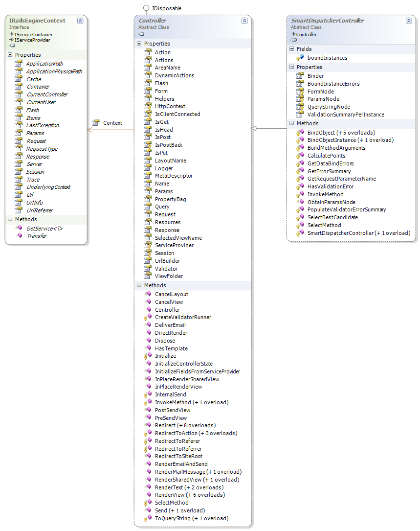Collapse Properties section in IRailsEngineContext
420x531 pixels.
pyautogui.click(x=10, y=54)
